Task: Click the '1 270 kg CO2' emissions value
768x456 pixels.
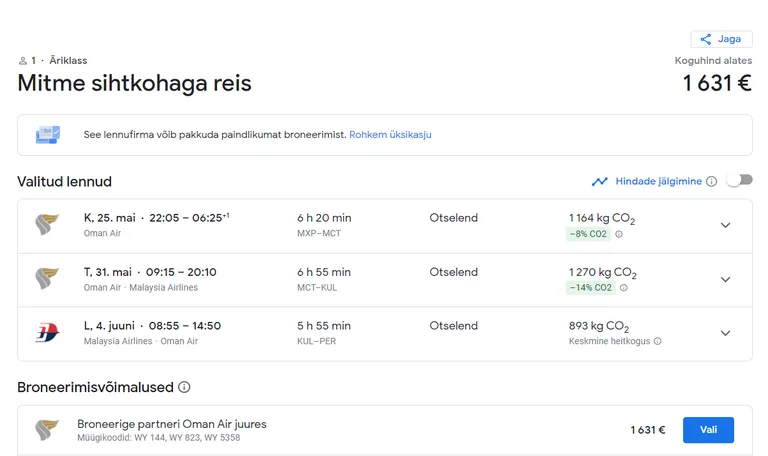Action: [x=602, y=273]
